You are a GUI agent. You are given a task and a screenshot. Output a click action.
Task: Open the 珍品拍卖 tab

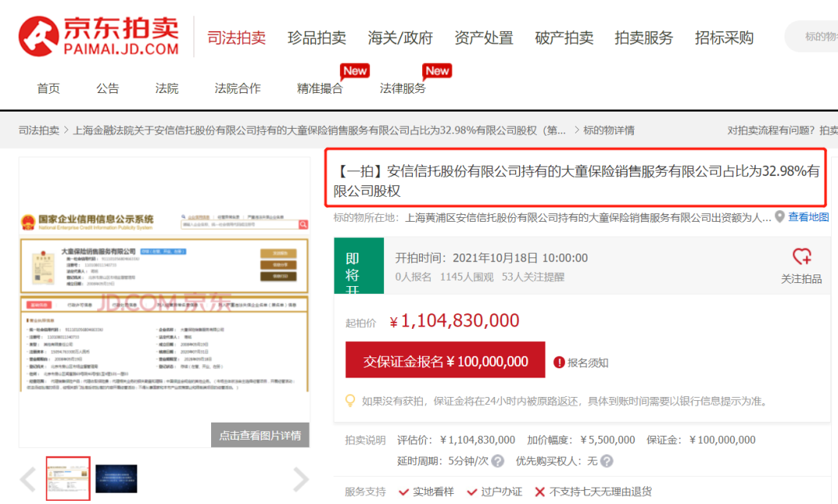(x=317, y=38)
